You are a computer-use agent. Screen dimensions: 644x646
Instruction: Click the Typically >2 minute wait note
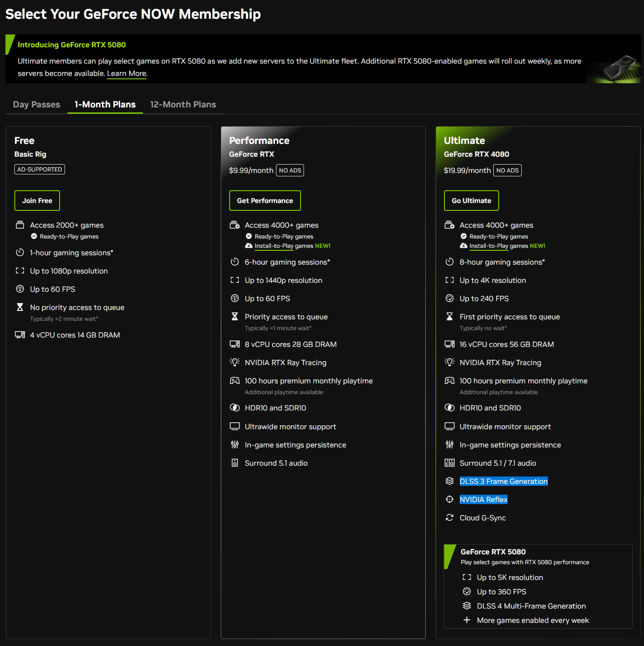click(x=64, y=319)
